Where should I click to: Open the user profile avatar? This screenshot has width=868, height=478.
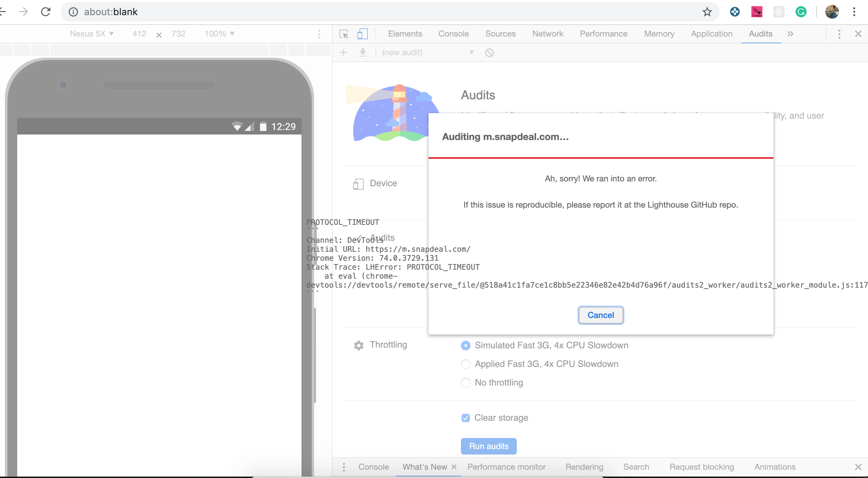click(832, 12)
